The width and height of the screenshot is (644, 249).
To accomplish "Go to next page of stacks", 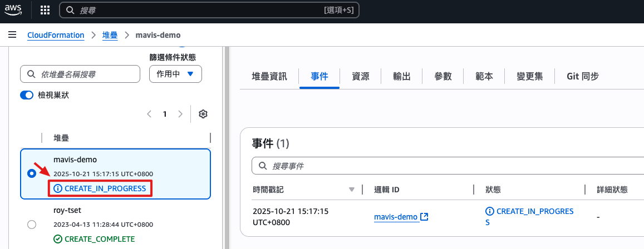I will click(x=180, y=114).
